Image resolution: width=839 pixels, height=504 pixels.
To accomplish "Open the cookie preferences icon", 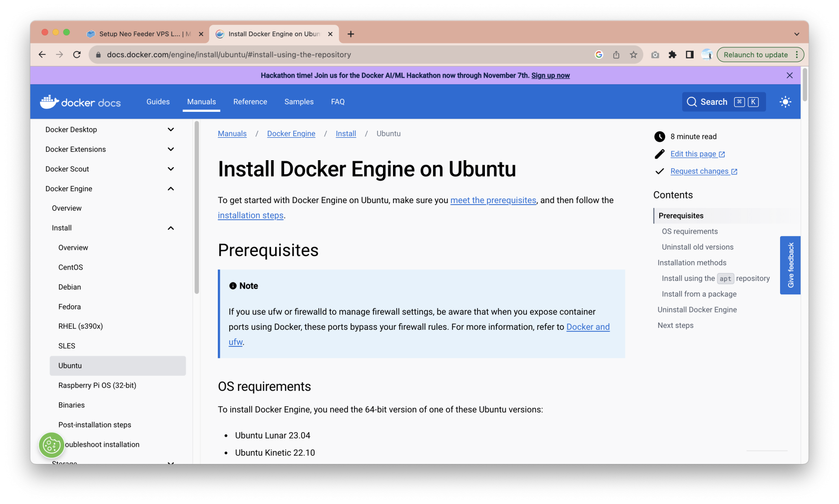I will tap(51, 445).
